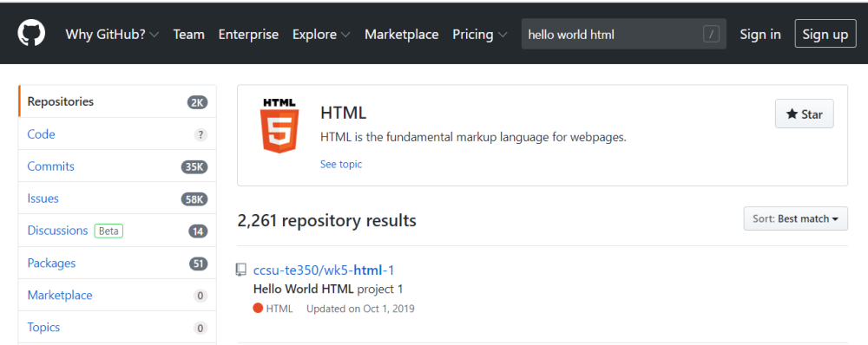Click the red HTML language dot

coord(258,308)
